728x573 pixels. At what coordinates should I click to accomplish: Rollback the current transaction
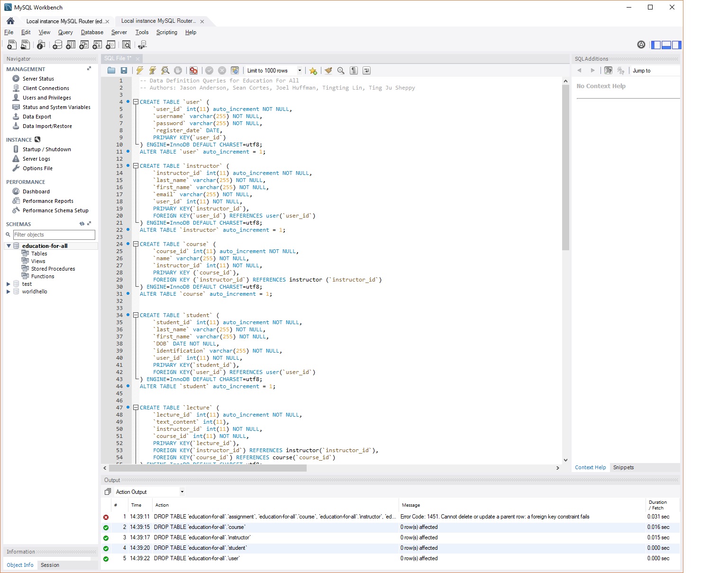222,71
